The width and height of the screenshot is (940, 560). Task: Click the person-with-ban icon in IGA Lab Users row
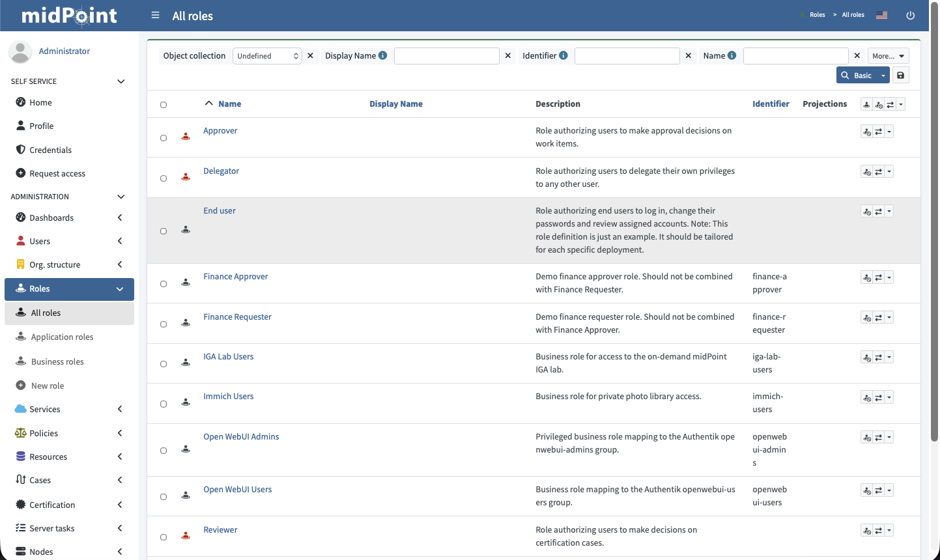[866, 357]
